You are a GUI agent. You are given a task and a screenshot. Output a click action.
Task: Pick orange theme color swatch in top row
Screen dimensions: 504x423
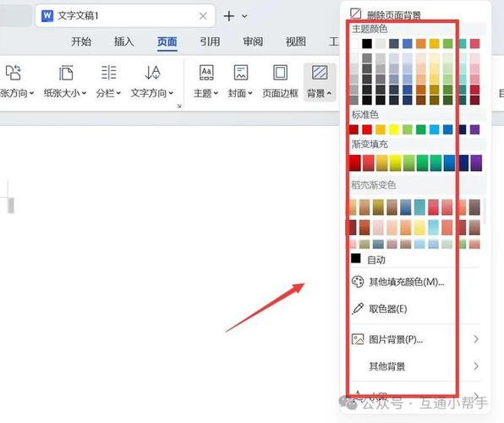(x=421, y=43)
